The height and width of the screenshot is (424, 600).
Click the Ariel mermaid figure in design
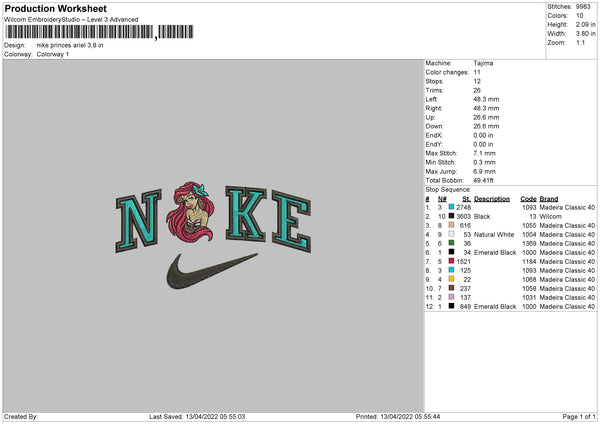[x=191, y=212]
